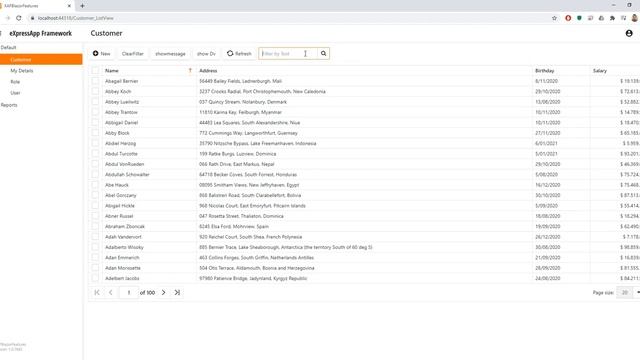The height and width of the screenshot is (360, 640).
Task: Toggle the select-all header checkbox
Action: (x=95, y=71)
